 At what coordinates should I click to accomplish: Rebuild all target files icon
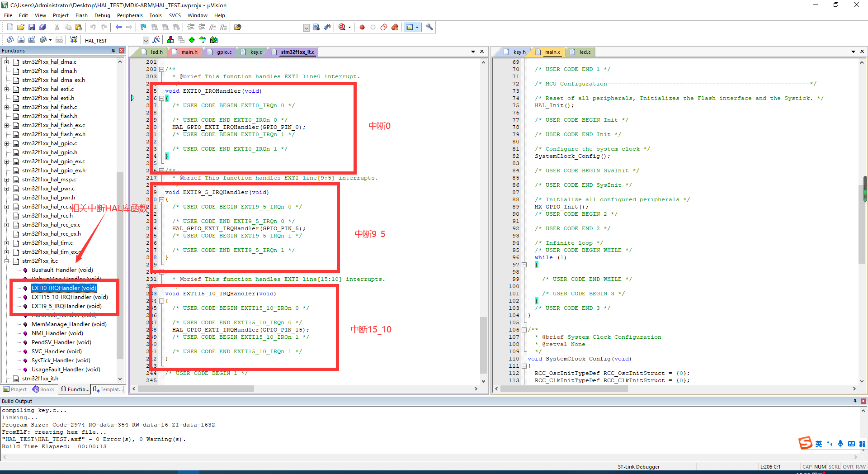(x=32, y=40)
